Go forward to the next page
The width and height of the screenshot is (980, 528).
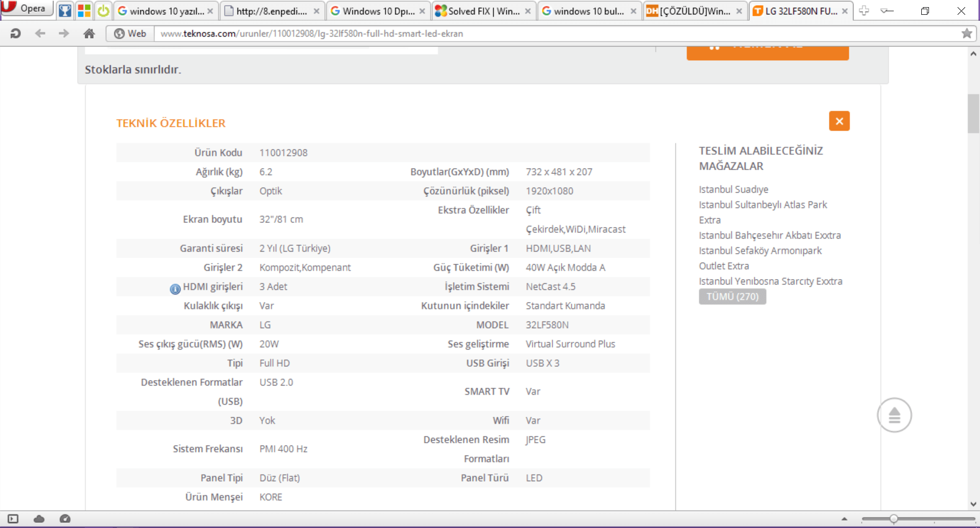pos(64,34)
